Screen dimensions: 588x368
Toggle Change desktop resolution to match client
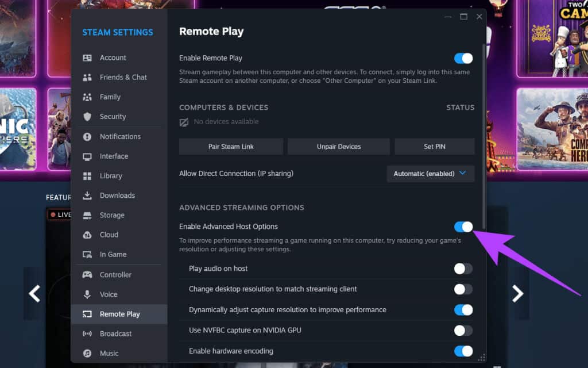point(463,289)
